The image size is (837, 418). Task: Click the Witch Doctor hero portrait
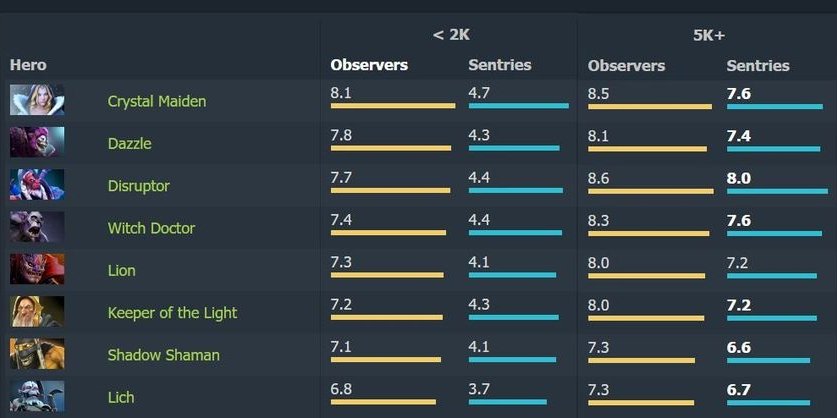pos(37,228)
